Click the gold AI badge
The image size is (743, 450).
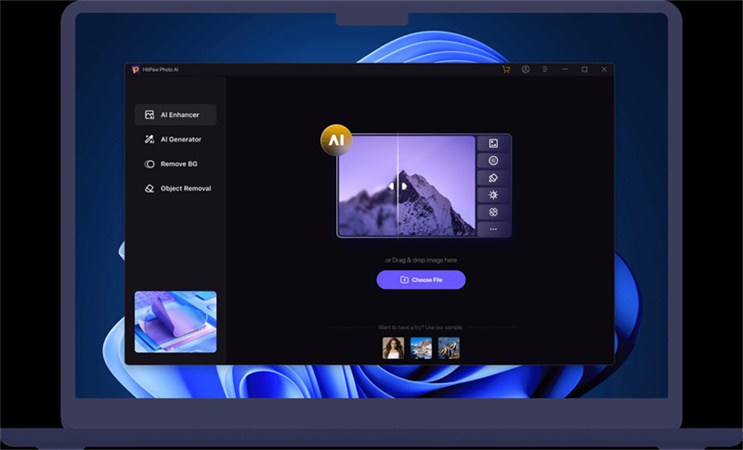tap(336, 141)
